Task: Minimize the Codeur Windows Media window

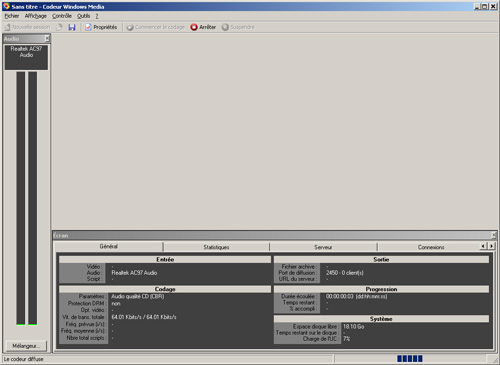Action: coord(477,6)
